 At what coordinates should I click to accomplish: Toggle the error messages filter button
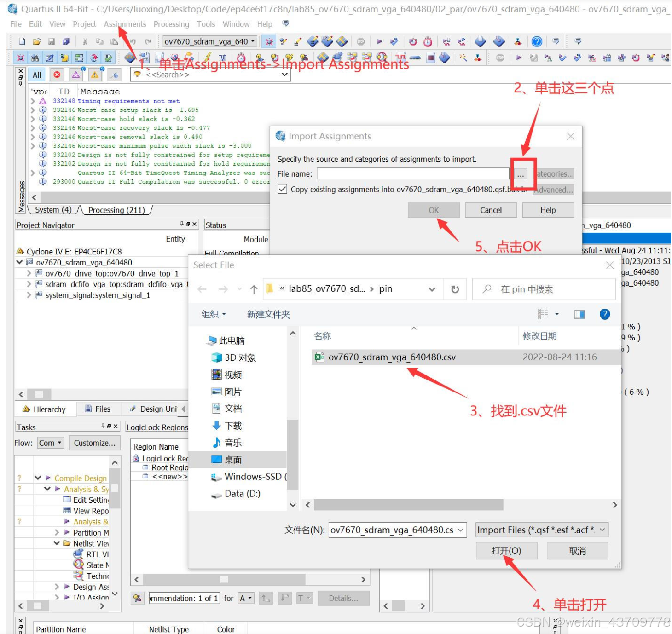pos(57,75)
